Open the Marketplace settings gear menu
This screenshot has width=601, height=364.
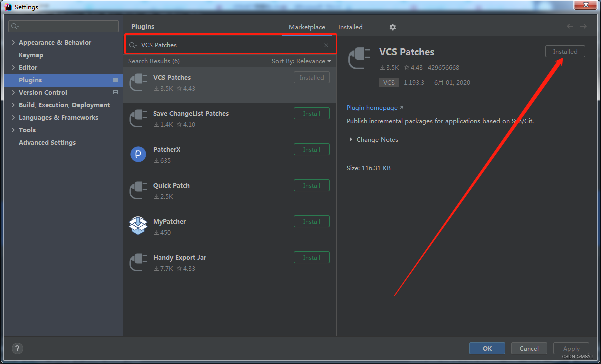392,27
